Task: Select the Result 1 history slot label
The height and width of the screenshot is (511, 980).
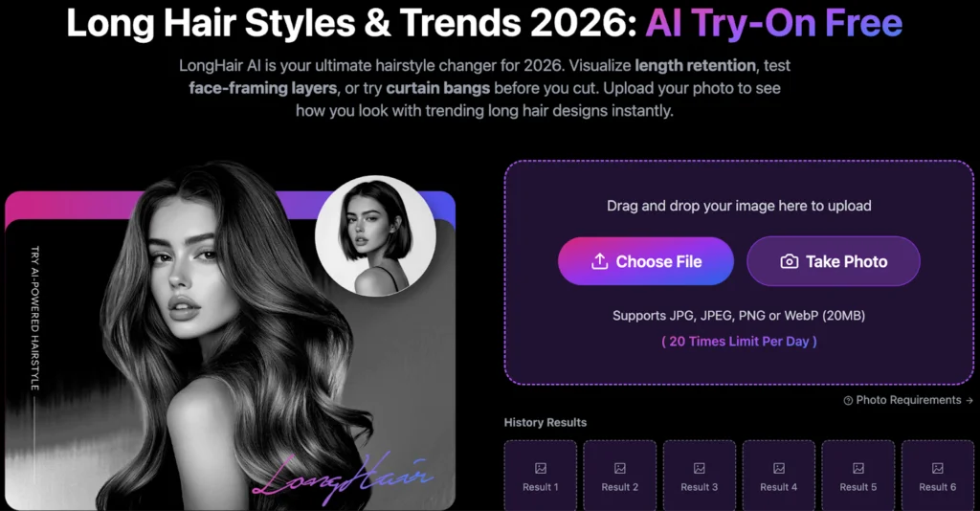Action: click(x=541, y=487)
